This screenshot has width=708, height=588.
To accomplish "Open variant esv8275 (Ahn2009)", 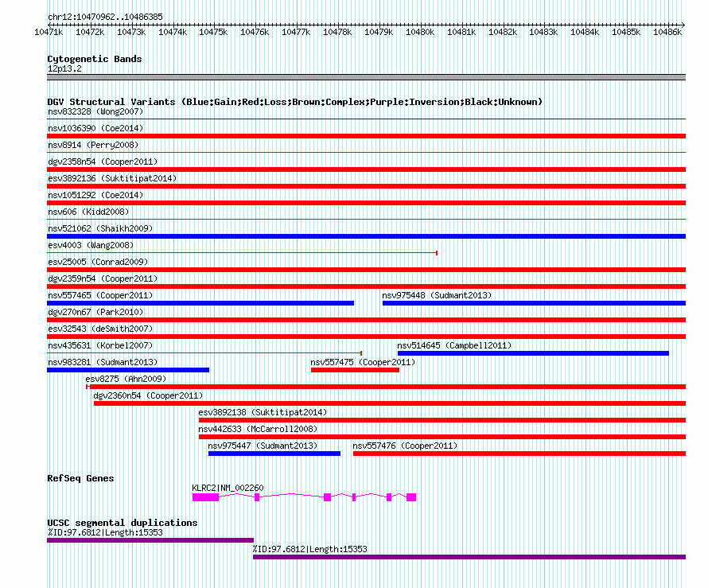I will coord(126,379).
